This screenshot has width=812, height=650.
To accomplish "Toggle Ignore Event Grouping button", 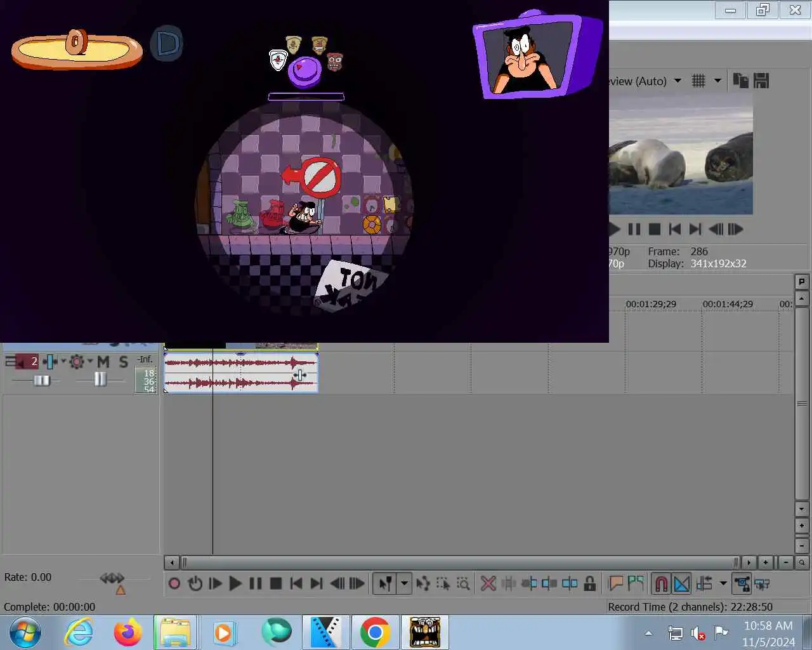I will 762,583.
